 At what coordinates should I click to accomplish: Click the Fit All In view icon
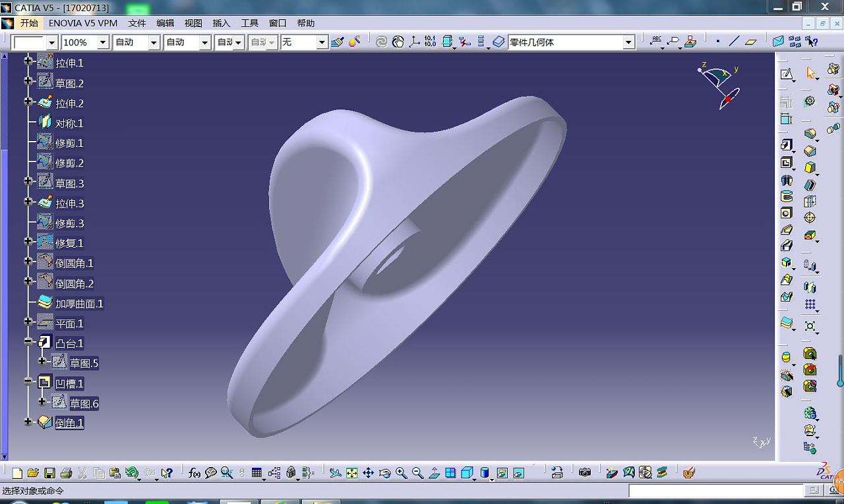pyautogui.click(x=352, y=473)
